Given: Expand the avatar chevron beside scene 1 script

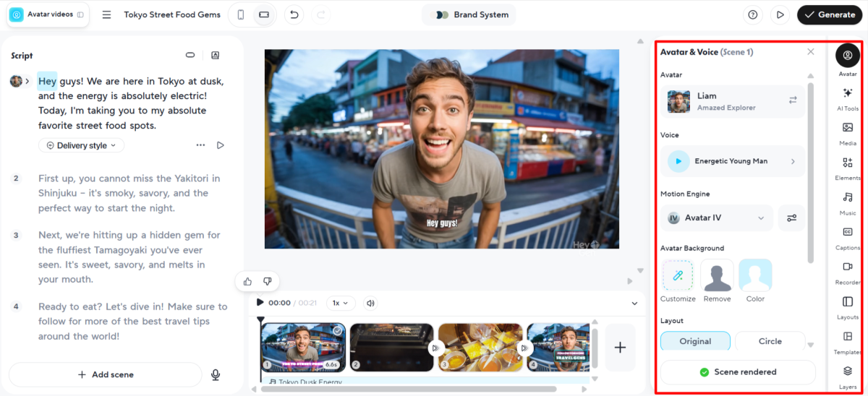Looking at the screenshot, I should [x=27, y=81].
